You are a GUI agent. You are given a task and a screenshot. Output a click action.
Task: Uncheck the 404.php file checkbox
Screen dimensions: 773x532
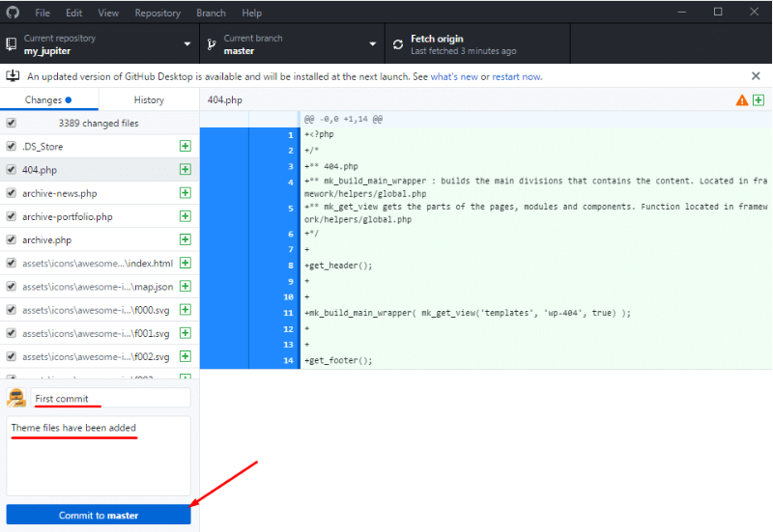(x=11, y=170)
